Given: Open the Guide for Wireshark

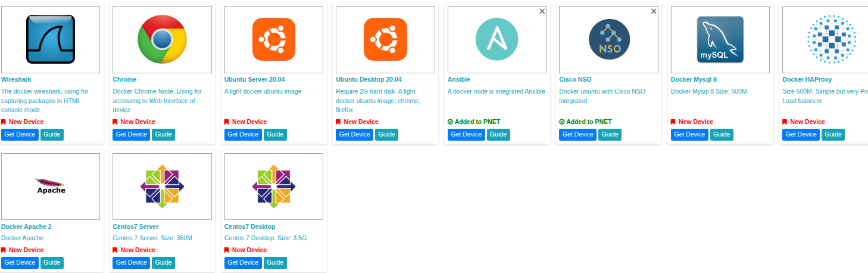Looking at the screenshot, I should pos(52,134).
